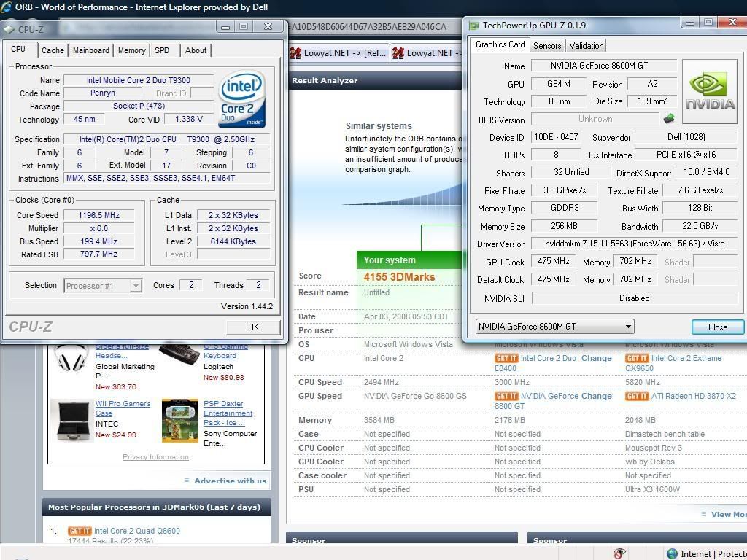Open the Privacy Information link
Screen dimensions: 747x560
pyautogui.click(x=155, y=457)
